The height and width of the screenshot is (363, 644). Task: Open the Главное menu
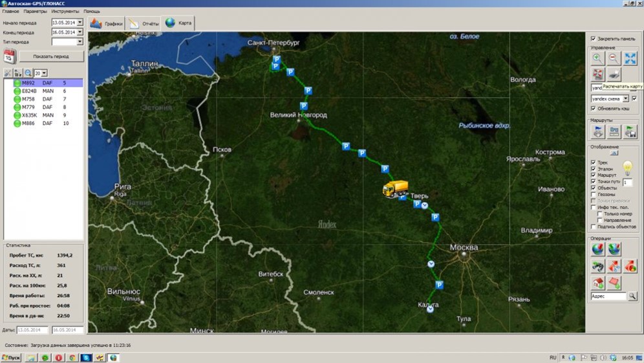point(11,12)
